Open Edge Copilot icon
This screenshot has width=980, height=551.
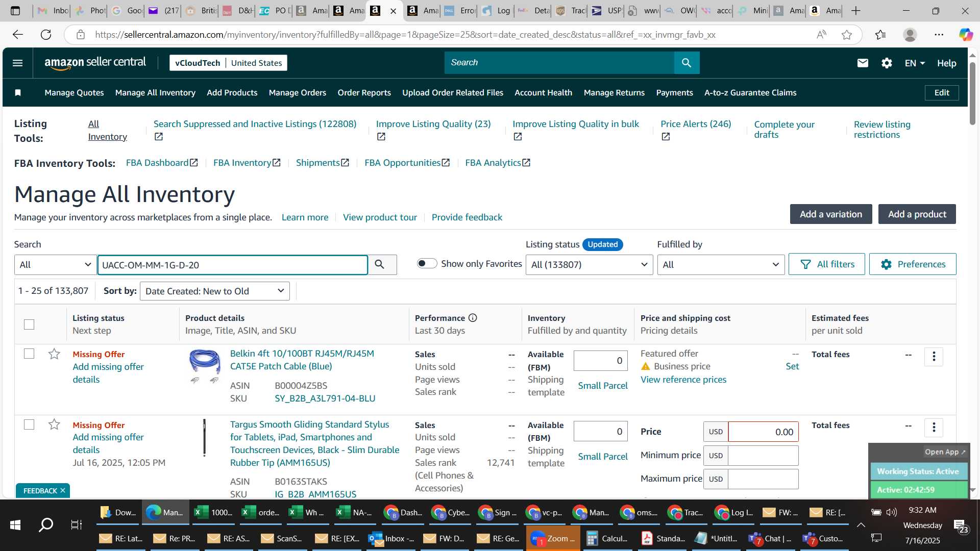tap(965, 35)
